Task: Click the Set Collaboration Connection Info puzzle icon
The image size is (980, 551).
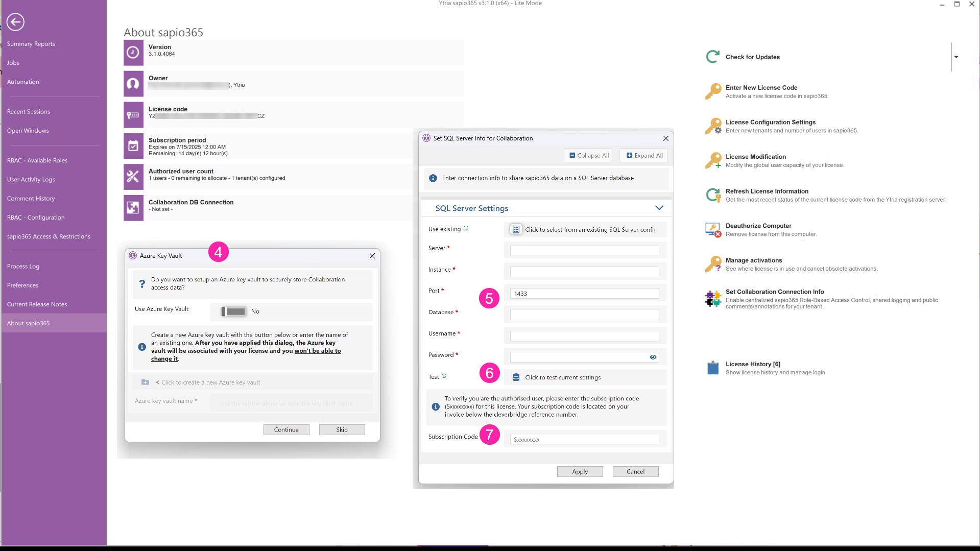Action: 712,298
